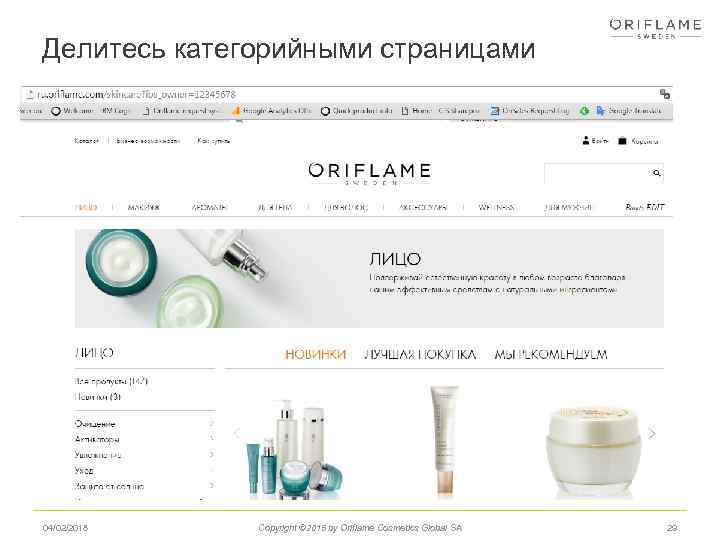720x540 pixels.
Task: Switch to the МЫ РЕКОМЕНДУЕМ tab
Action: tap(551, 354)
